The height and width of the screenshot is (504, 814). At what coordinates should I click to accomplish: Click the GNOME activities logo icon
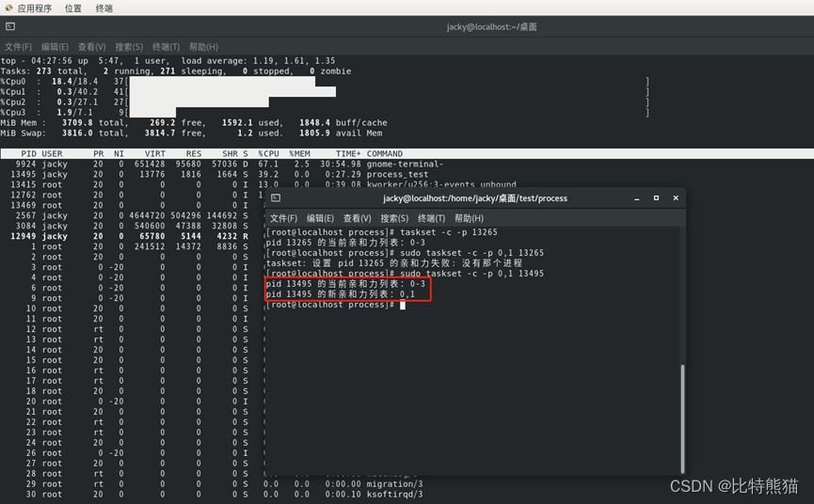(8, 8)
